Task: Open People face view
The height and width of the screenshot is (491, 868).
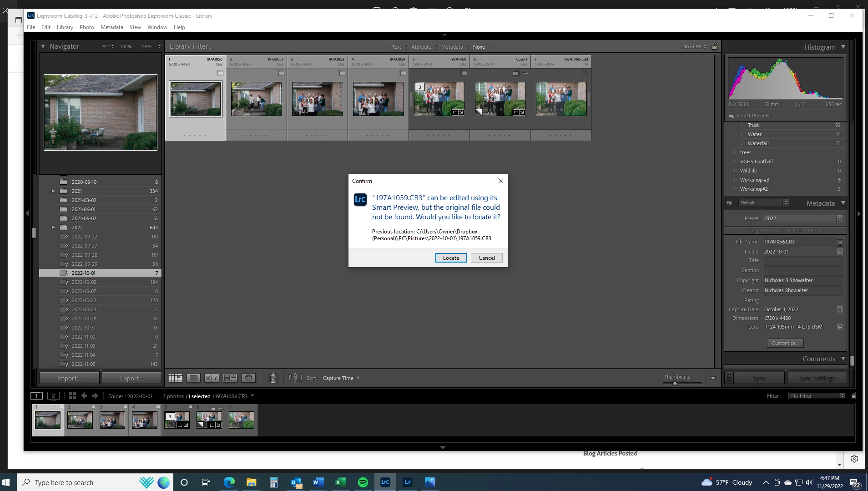Action: pos(248,378)
